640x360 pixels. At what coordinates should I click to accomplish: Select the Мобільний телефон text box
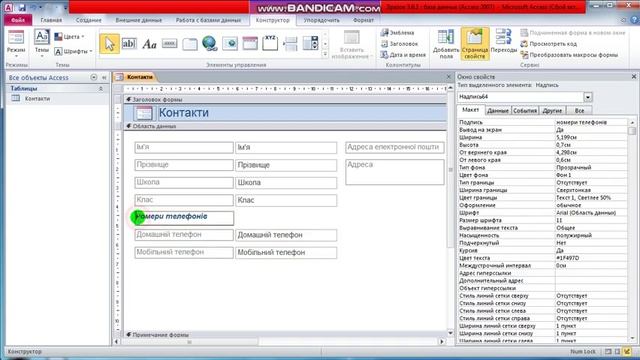click(286, 253)
